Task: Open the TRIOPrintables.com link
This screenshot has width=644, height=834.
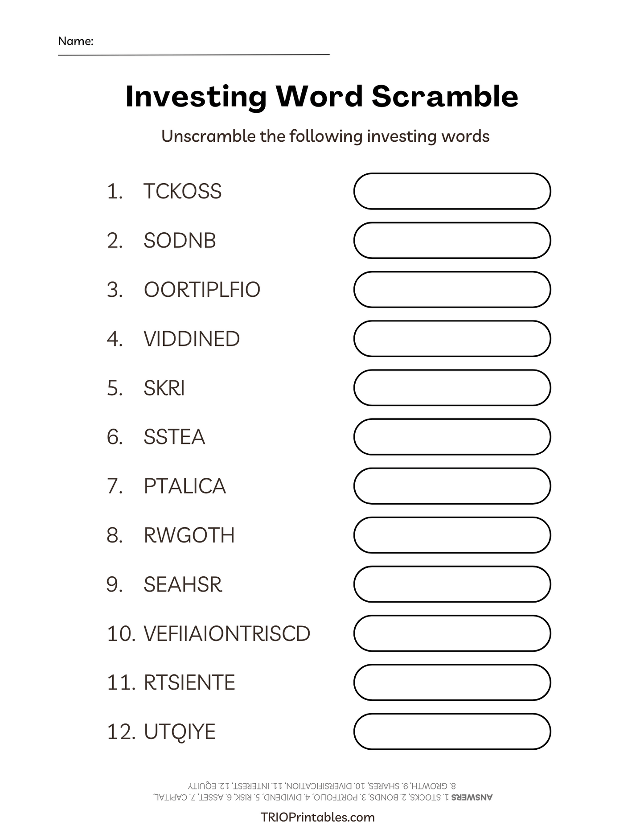Action: [x=317, y=817]
